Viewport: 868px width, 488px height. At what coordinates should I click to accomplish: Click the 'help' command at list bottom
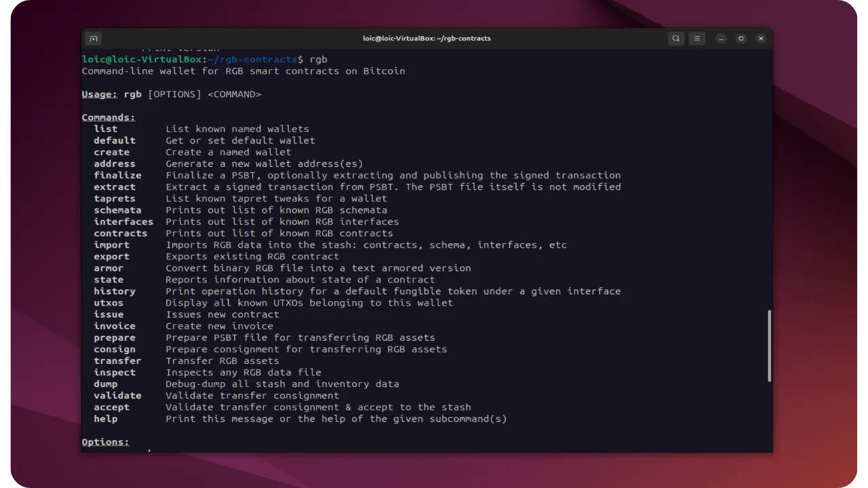105,418
